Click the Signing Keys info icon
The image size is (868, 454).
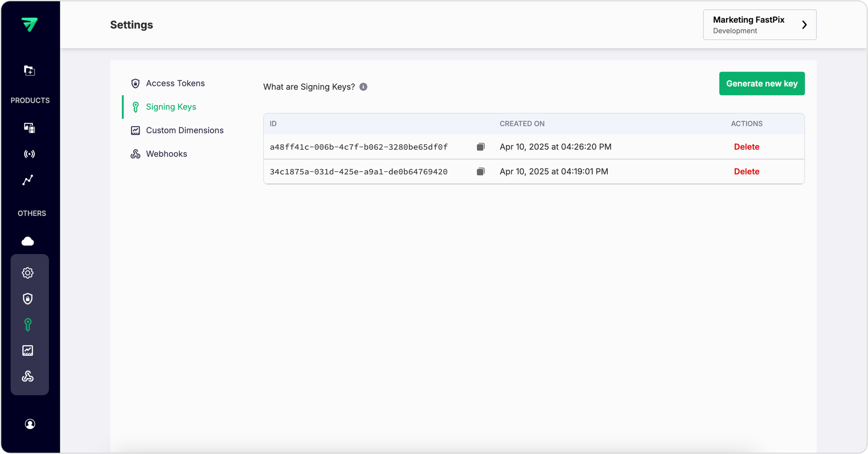[x=364, y=87]
